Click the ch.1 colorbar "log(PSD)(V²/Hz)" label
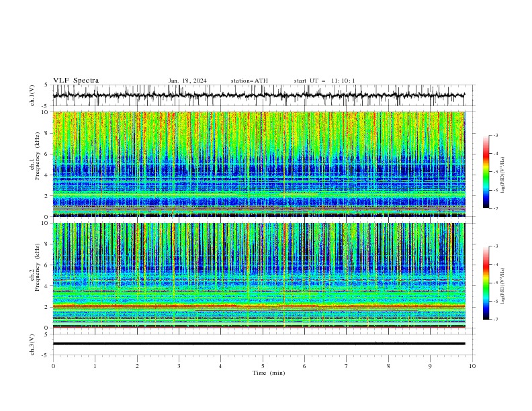The width and height of the screenshot is (532, 411). coord(503,175)
